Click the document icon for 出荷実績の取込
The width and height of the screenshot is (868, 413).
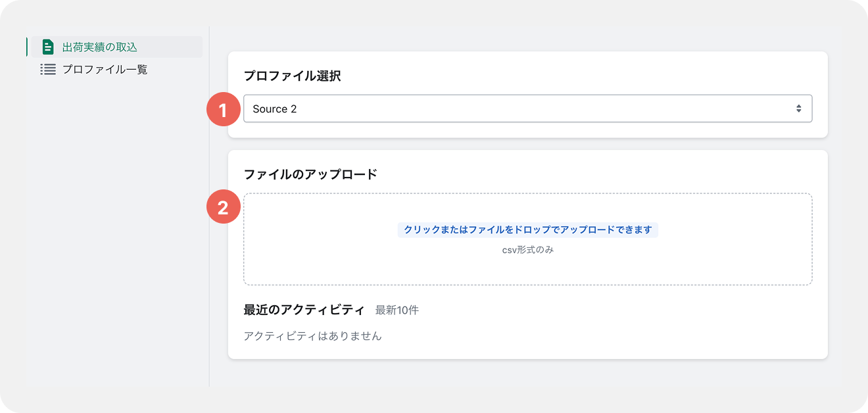coord(48,47)
